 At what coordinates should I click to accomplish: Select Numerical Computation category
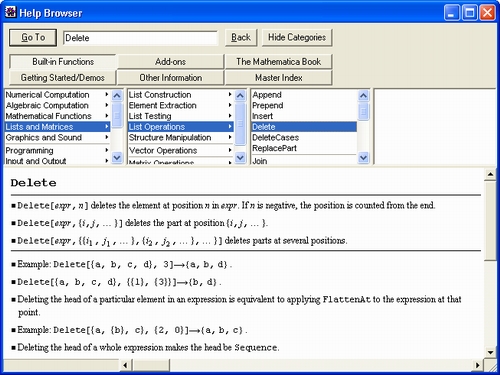pyautogui.click(x=57, y=95)
